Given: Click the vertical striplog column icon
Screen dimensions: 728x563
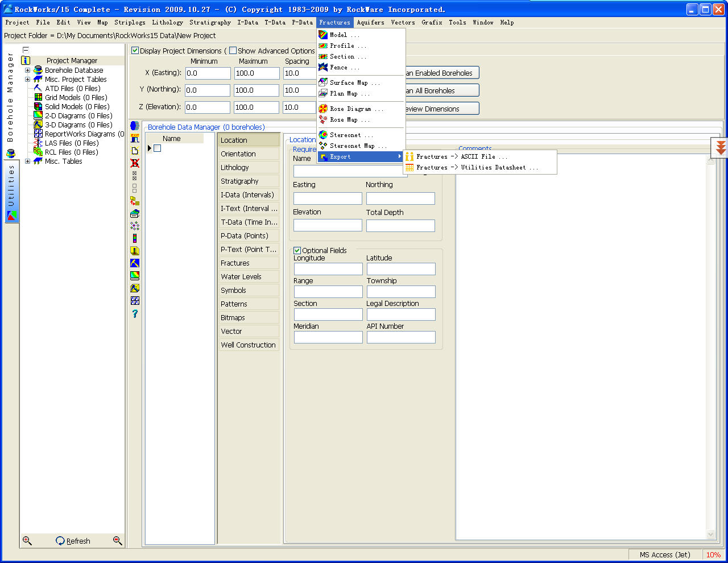Looking at the screenshot, I should [135, 238].
